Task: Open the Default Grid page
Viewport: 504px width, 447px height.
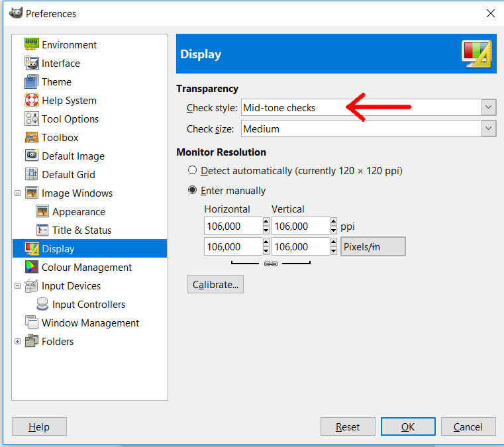Action: [x=68, y=174]
